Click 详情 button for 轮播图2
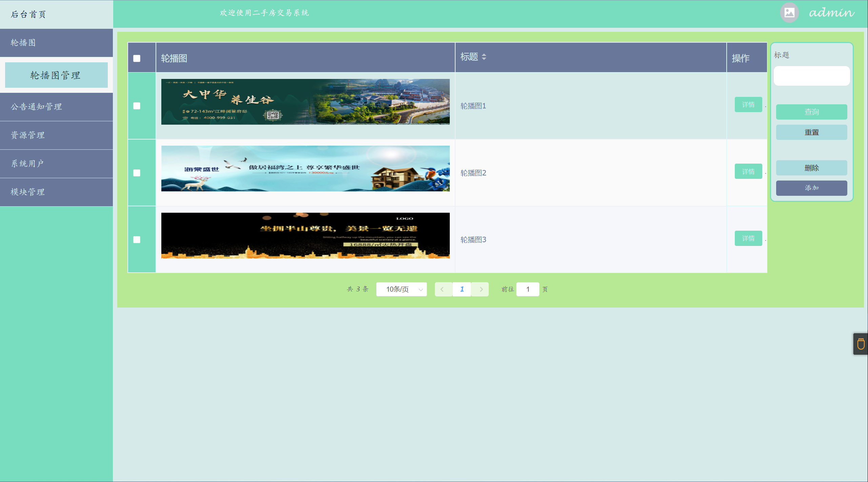The height and width of the screenshot is (482, 868). pyautogui.click(x=748, y=171)
